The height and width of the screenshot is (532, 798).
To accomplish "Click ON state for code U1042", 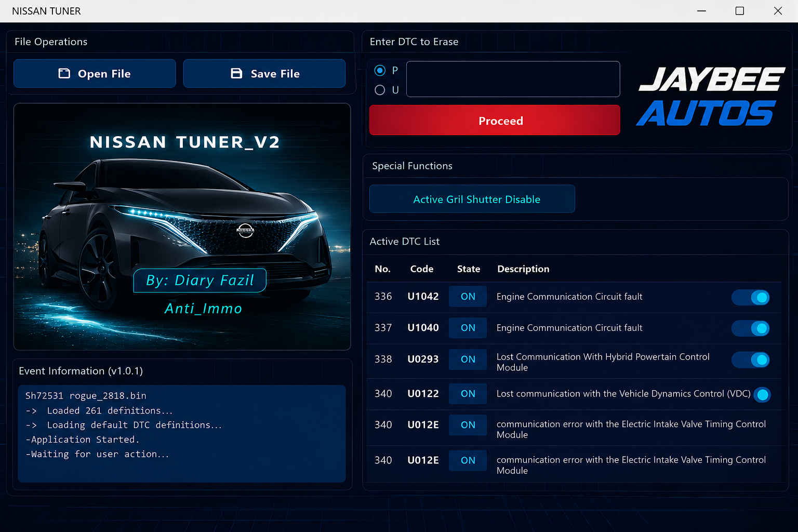I will (x=468, y=297).
